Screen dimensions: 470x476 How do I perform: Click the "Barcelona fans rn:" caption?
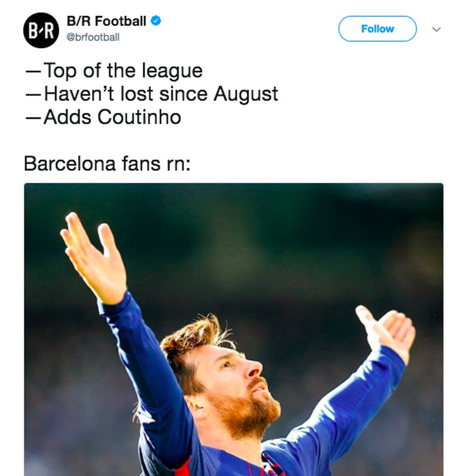tap(108, 163)
